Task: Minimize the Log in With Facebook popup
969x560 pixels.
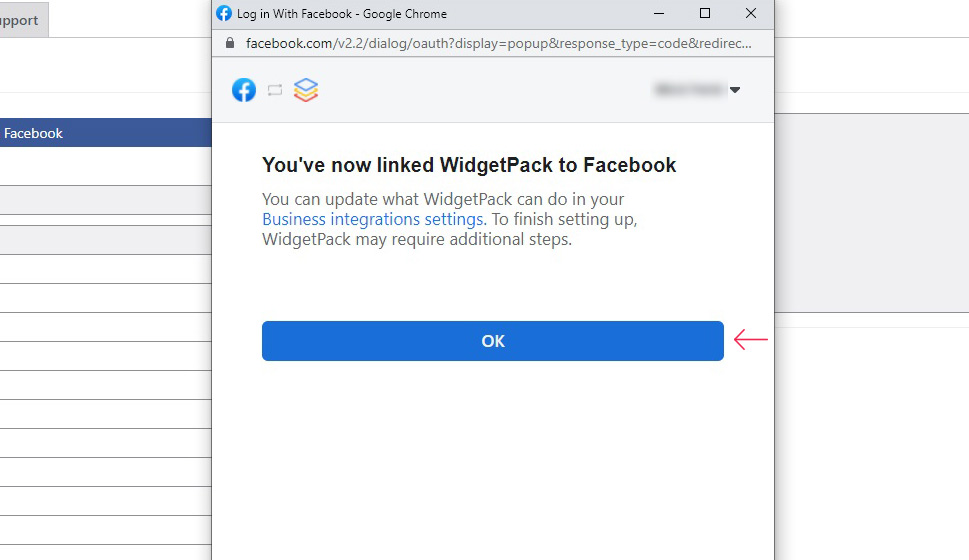Action: [x=659, y=14]
